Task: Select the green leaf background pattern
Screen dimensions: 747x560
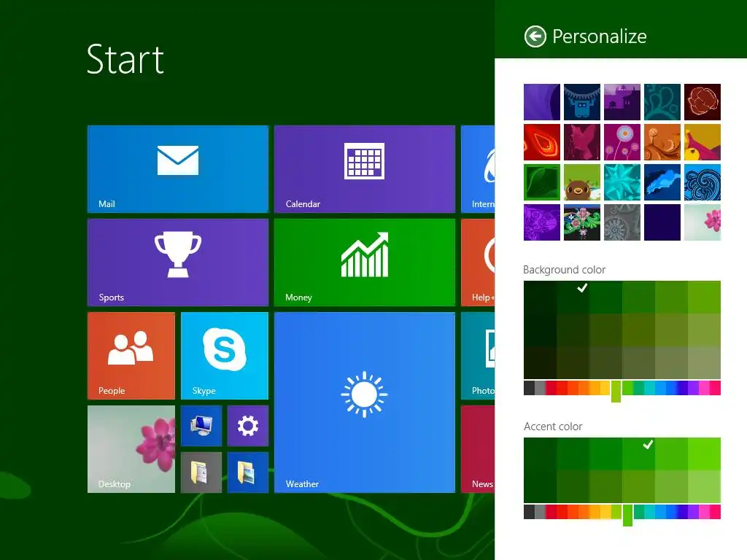Action: (542, 182)
